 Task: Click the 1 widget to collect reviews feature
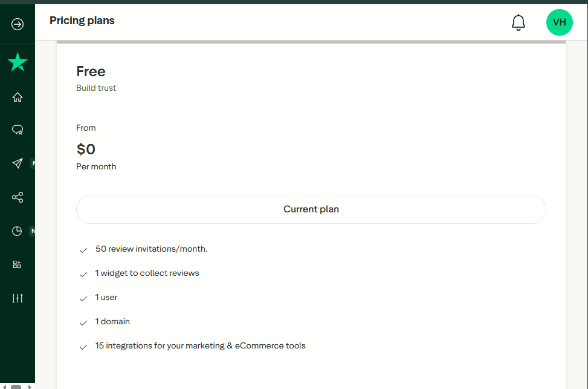click(x=147, y=273)
